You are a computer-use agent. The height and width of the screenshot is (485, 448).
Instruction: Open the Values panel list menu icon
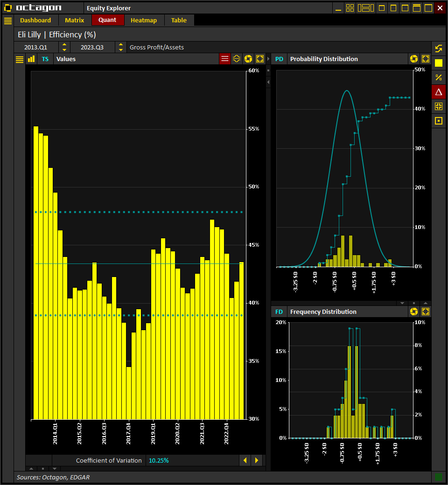(x=20, y=59)
